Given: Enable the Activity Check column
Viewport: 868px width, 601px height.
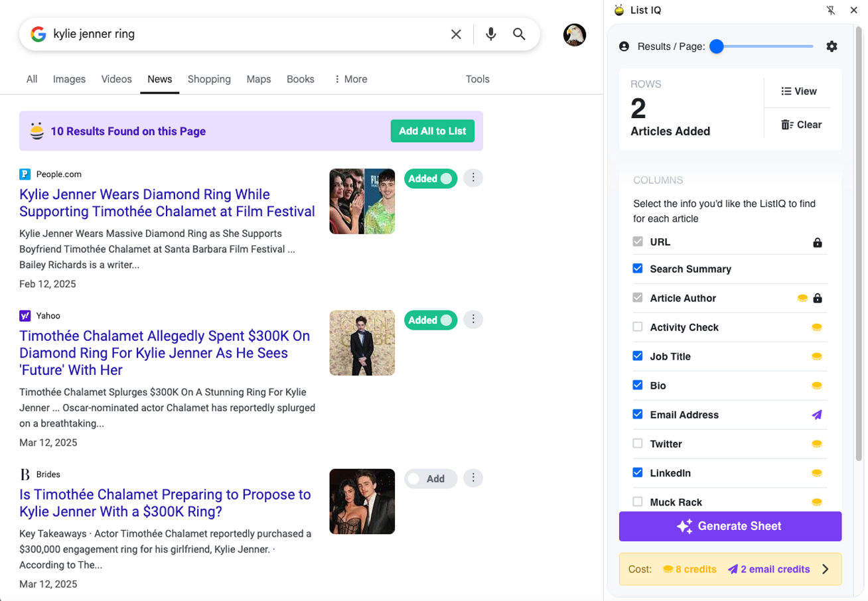Looking at the screenshot, I should point(638,327).
